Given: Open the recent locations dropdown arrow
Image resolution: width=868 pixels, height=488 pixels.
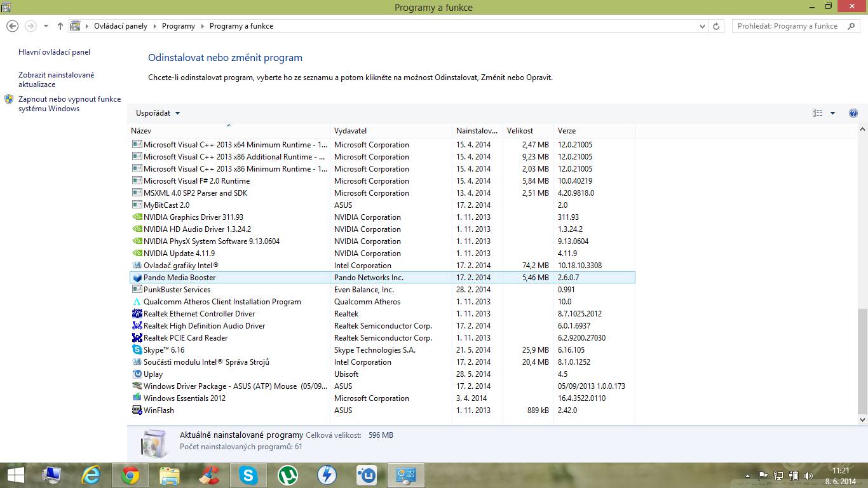Looking at the screenshot, I should tap(46, 26).
